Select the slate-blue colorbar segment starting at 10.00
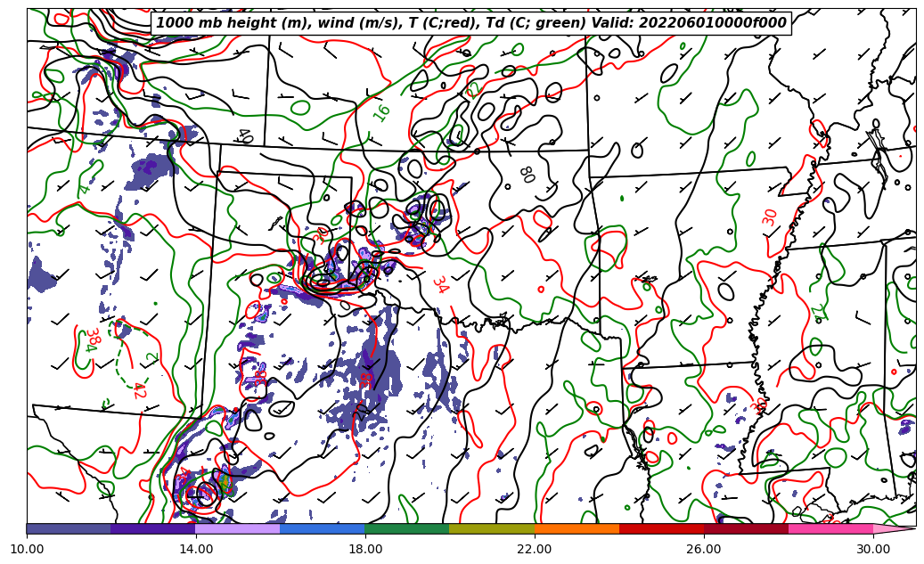The image size is (924, 564). [69, 528]
